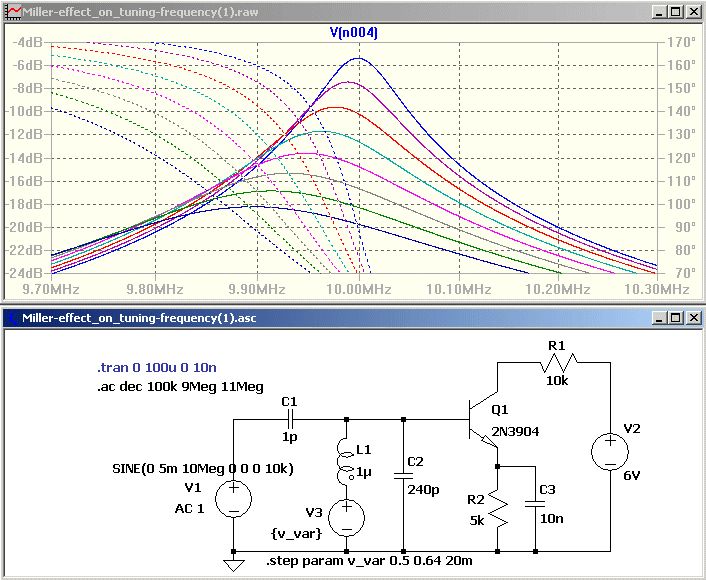706x580 pixels.
Task: Click the 170° phase axis label
Action: click(x=682, y=42)
